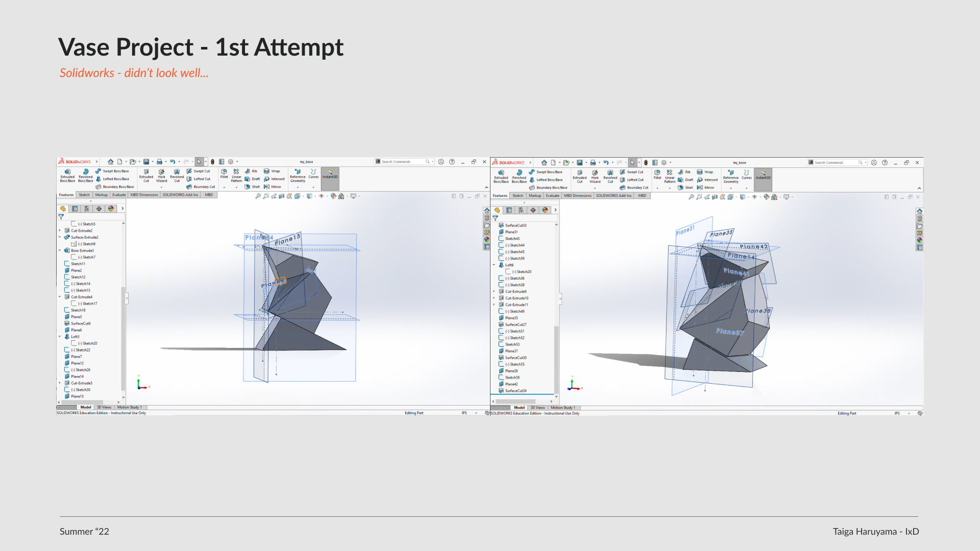This screenshot has height=551, width=980.
Task: Open Reference Geometry in the right window
Action: pyautogui.click(x=731, y=176)
